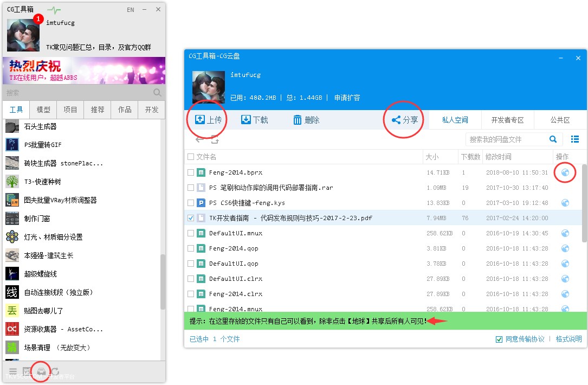Open the 开发者专区 tab
Image resolution: width=588 pixels, height=385 pixels.
(x=507, y=120)
